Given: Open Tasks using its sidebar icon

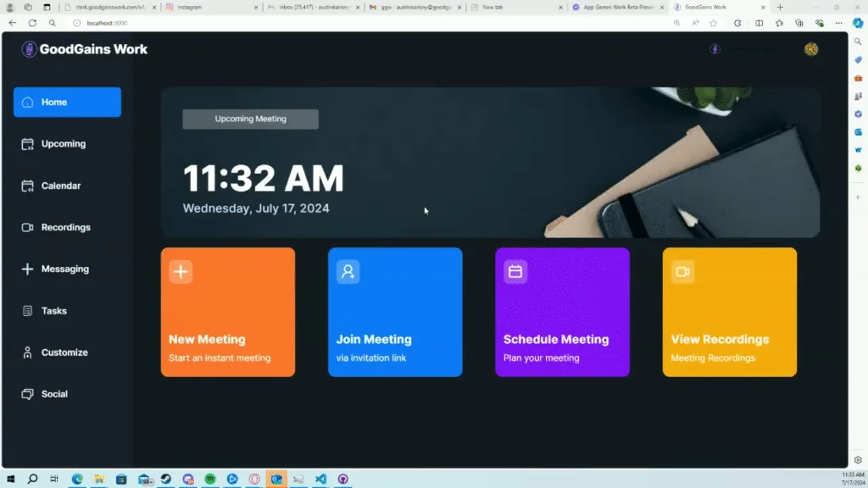Looking at the screenshot, I should pyautogui.click(x=25, y=311).
